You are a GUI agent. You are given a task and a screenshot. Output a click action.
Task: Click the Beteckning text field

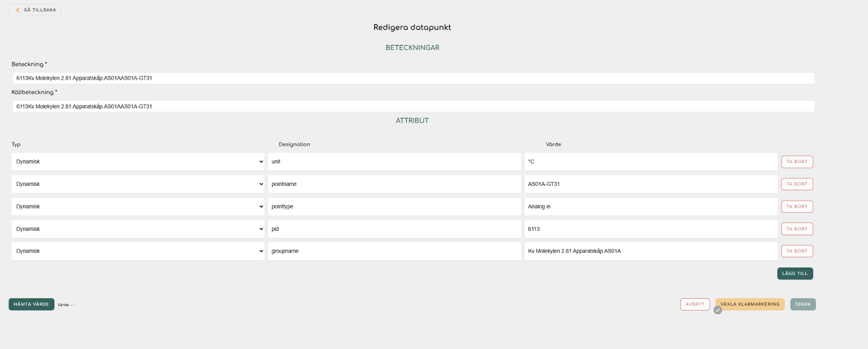[x=413, y=78]
